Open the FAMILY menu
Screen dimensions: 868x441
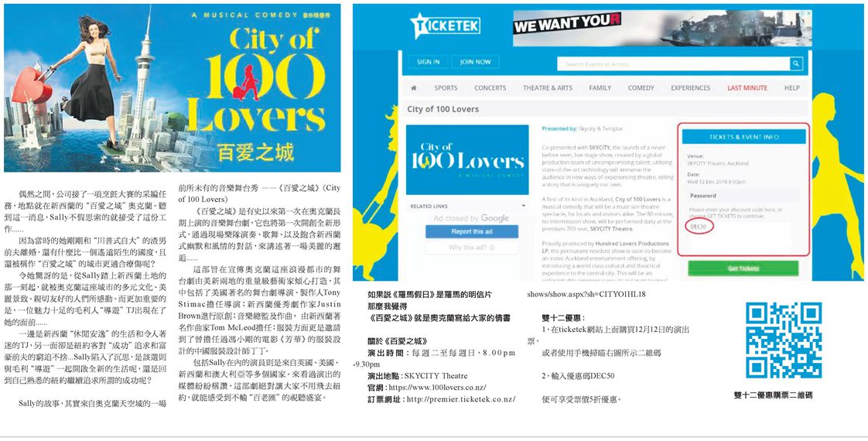pos(600,88)
